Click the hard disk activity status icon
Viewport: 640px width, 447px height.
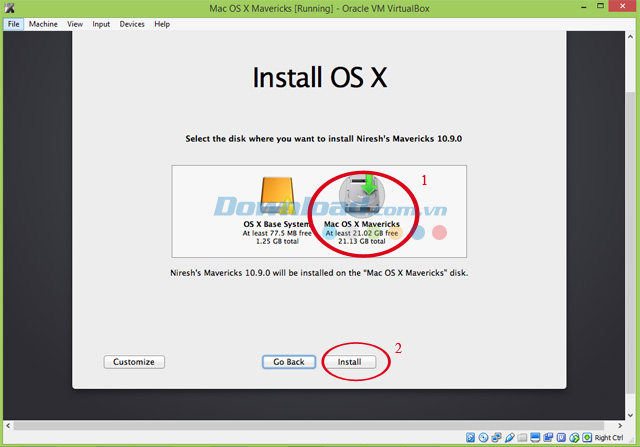point(471,438)
